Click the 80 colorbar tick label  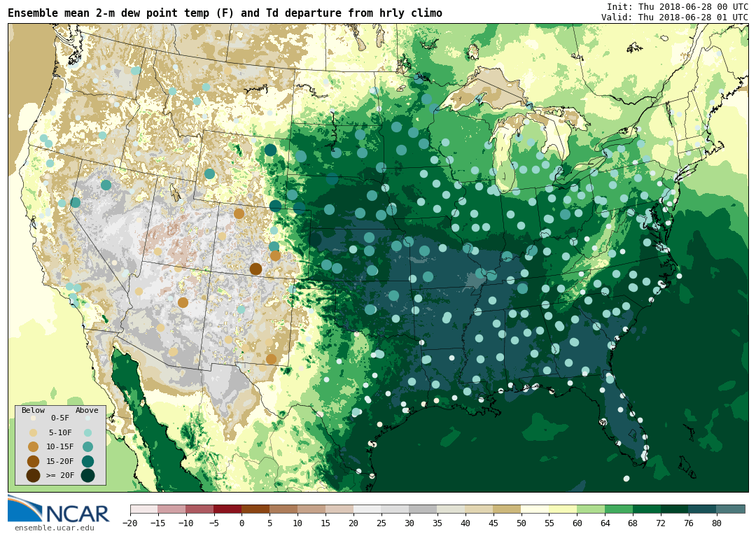pos(717,523)
